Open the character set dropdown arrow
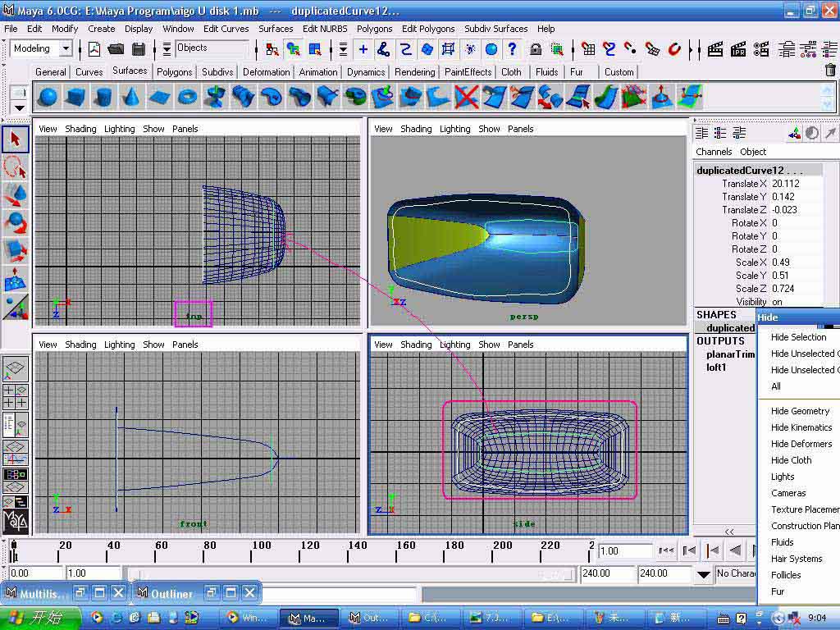 pos(703,574)
